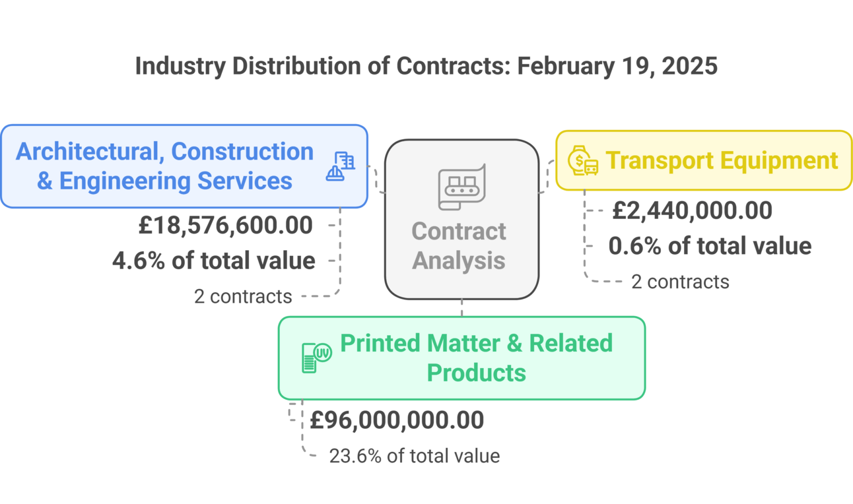Click the conveyor belt icon above Contract Analysis
This screenshot has width=853, height=504.
(461, 187)
